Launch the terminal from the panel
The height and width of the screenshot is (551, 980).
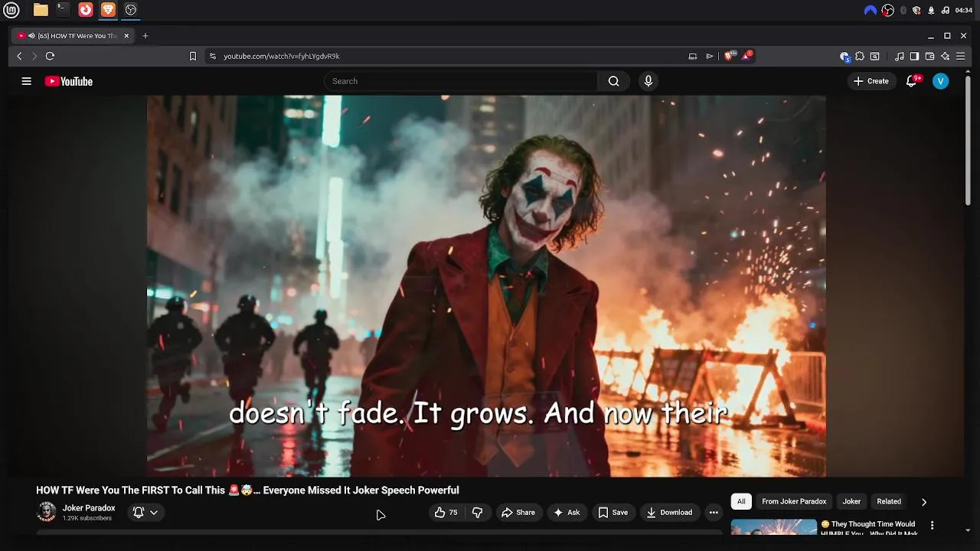[x=63, y=10]
